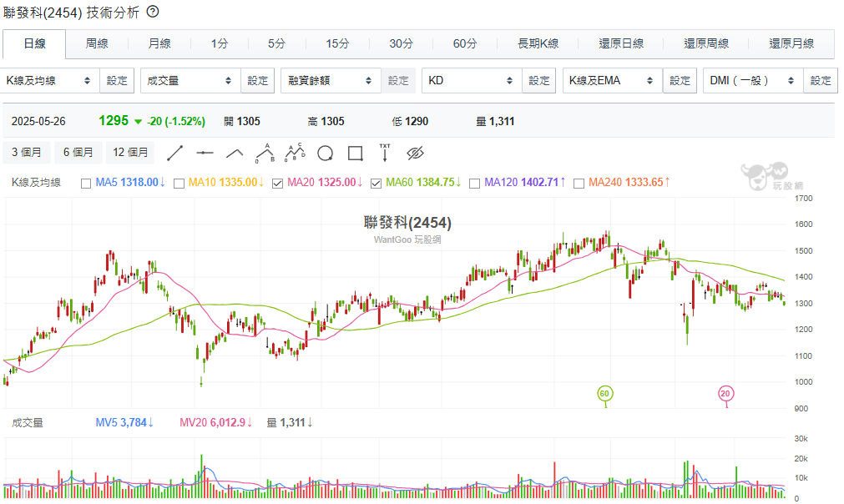Enable the MA5 moving average checkbox

86,183
